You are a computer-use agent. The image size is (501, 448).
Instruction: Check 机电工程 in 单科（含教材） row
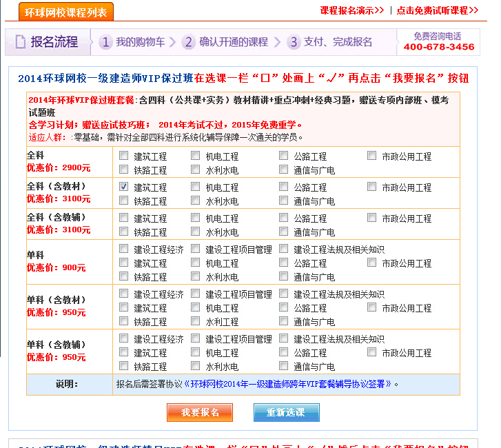[x=195, y=307]
